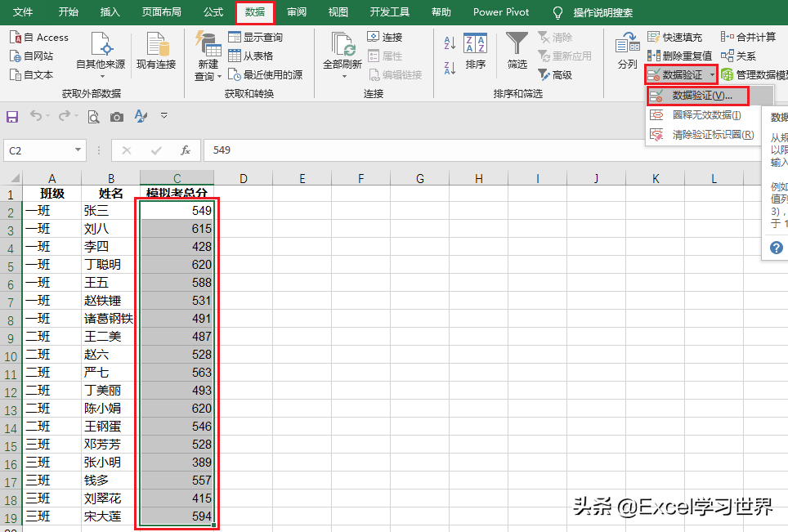Click 合并计算 consolidate

click(x=748, y=37)
